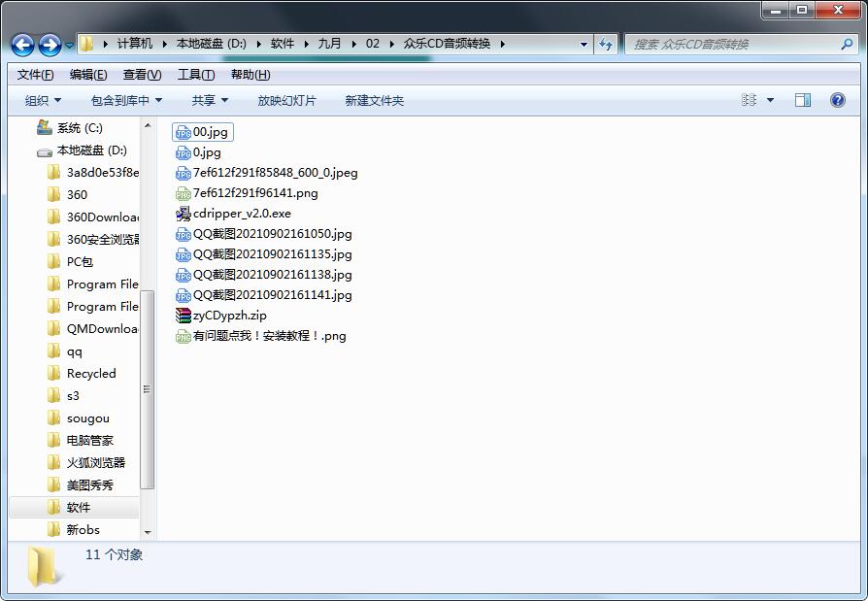This screenshot has width=868, height=601.
Task: Open Recycled folder in sidebar
Action: (82, 373)
